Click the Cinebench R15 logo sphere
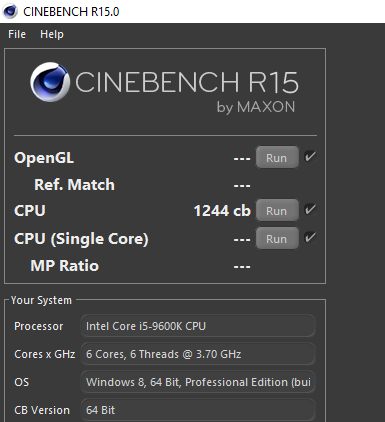The image size is (385, 422). pos(50,82)
